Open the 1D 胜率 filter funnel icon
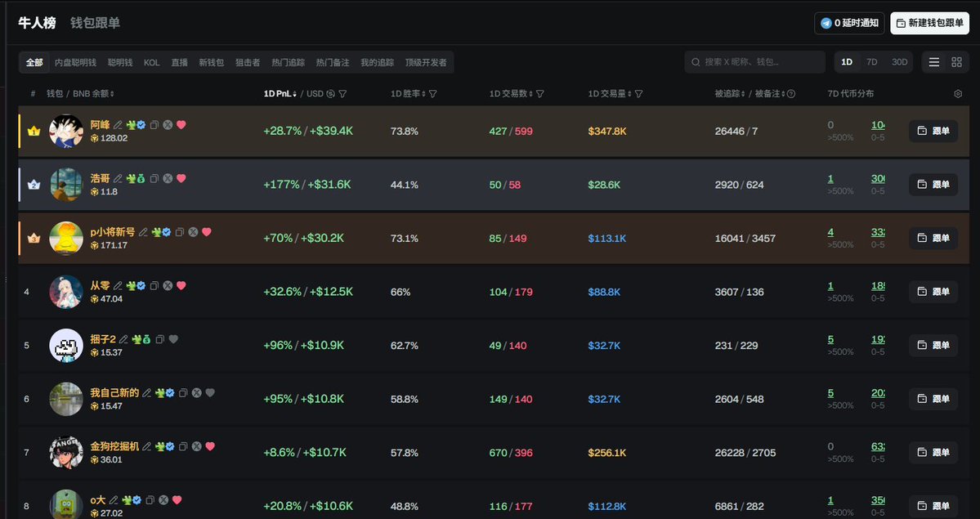 [x=432, y=94]
